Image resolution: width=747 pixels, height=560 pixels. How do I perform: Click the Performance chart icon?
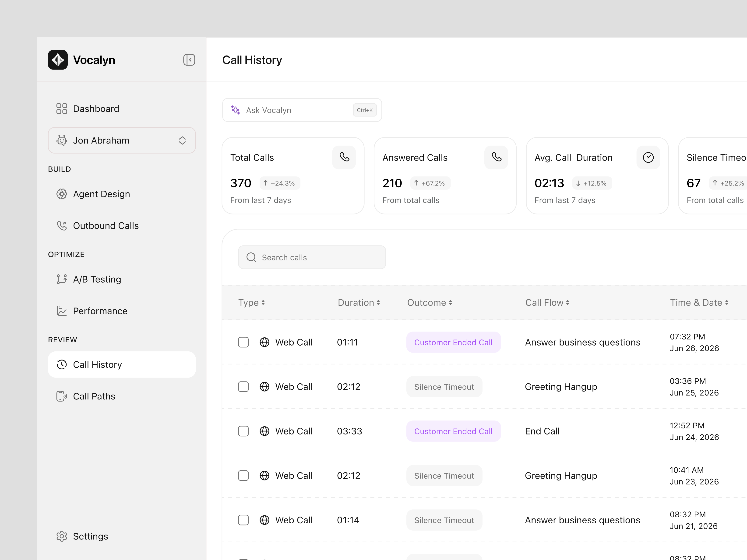[x=61, y=311]
